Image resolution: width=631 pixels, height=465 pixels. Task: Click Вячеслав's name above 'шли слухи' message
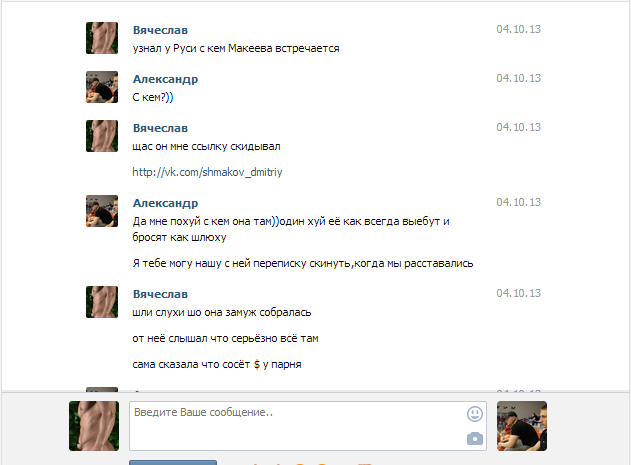tap(160, 294)
